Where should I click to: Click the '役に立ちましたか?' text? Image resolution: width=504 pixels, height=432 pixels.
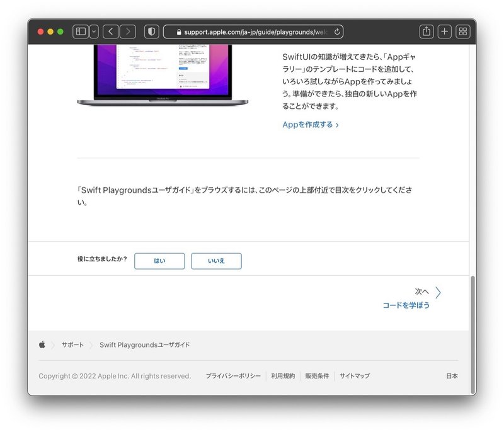(102, 259)
